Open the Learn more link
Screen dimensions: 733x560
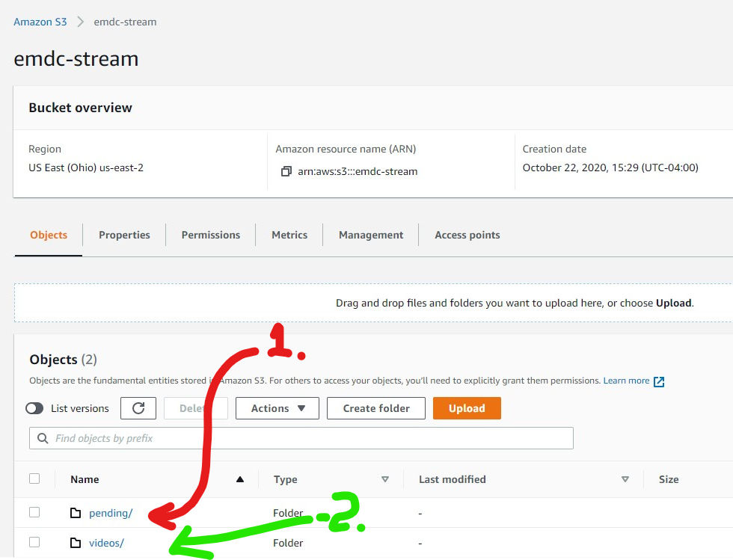coord(627,381)
